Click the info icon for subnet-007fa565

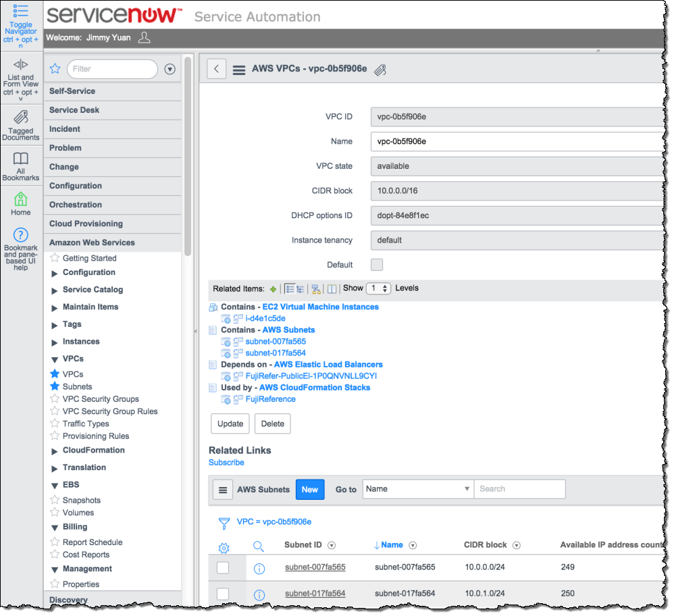click(259, 569)
